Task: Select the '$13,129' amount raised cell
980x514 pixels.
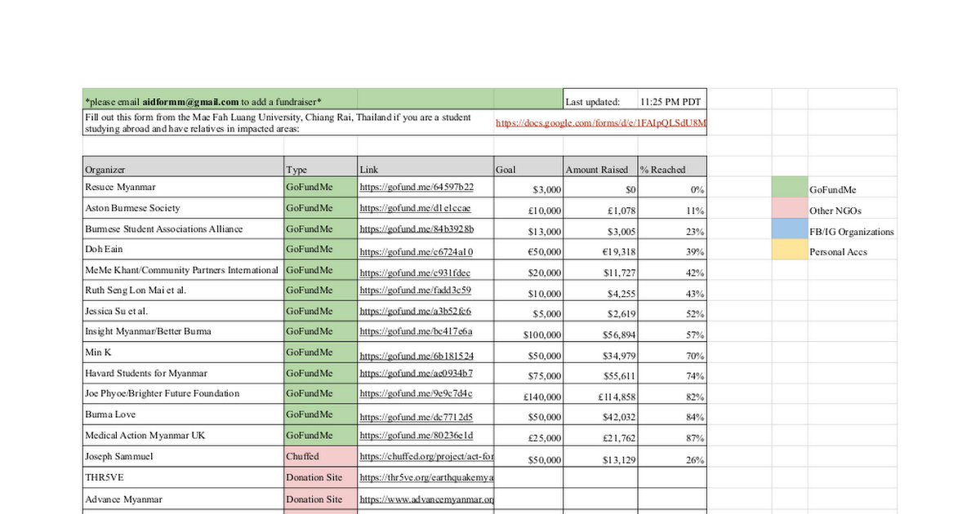Action: (600, 458)
